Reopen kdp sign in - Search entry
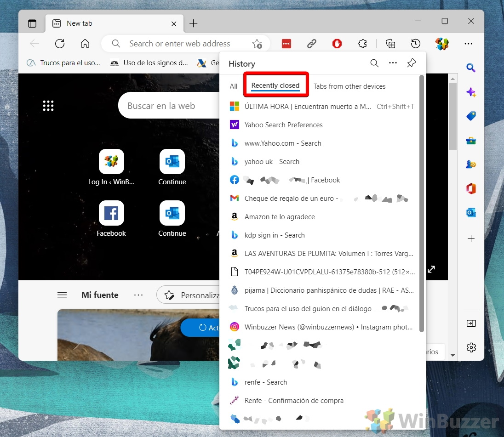The width and height of the screenshot is (504, 437). (x=322, y=235)
